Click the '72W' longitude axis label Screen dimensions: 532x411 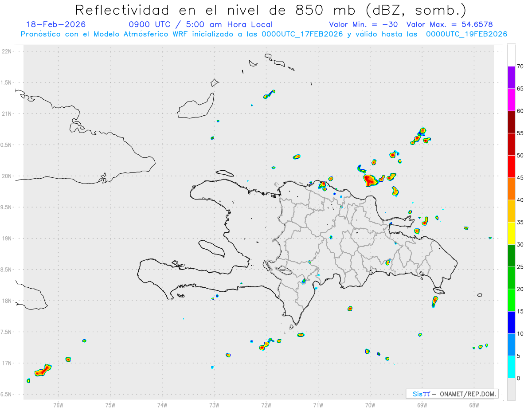[x=266, y=405]
